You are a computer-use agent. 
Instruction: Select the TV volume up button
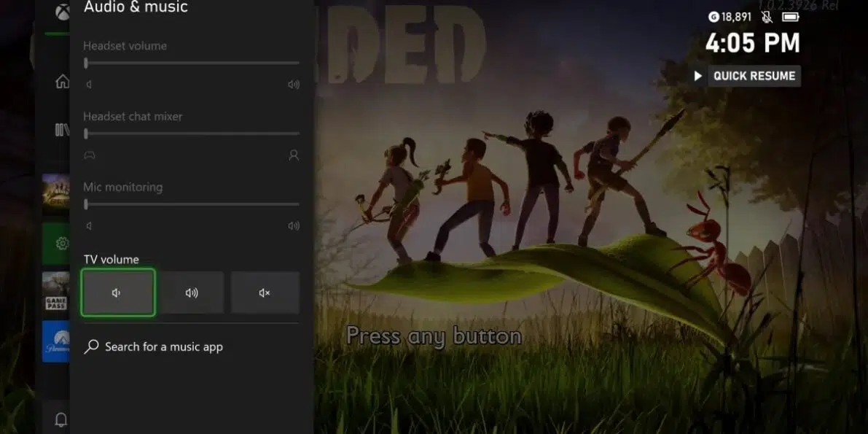pyautogui.click(x=192, y=292)
